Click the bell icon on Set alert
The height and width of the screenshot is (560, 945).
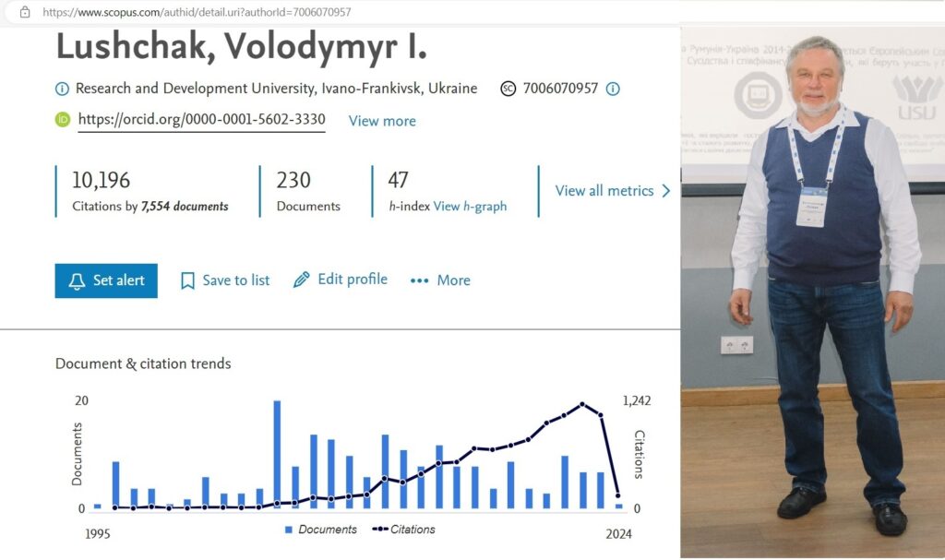point(77,280)
